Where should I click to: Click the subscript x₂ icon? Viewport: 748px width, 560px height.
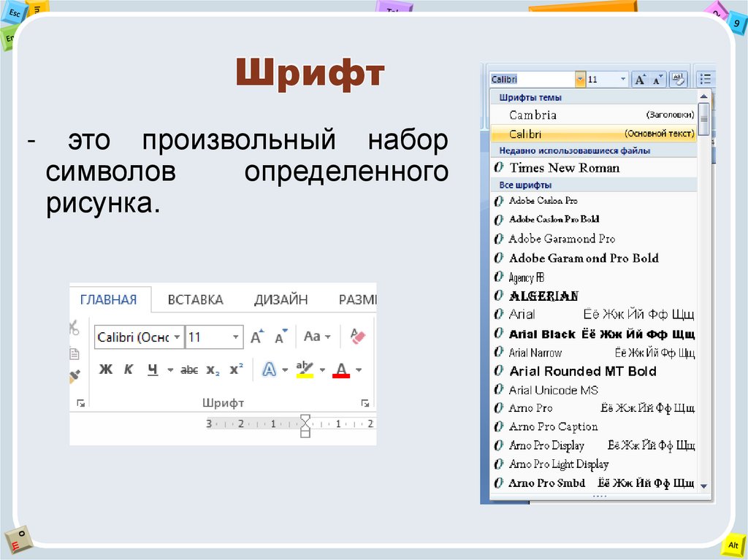[x=212, y=370]
